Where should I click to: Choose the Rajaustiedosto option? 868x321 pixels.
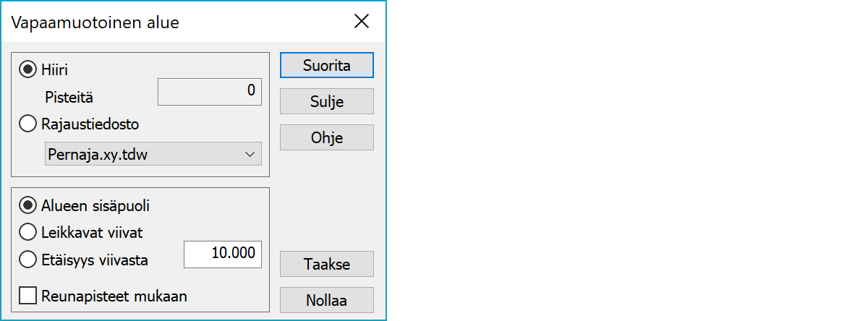[29, 124]
